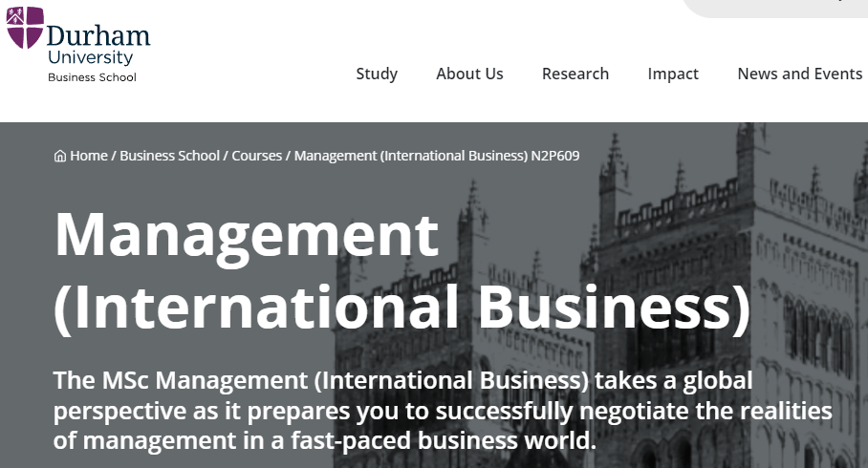Follow the Courses breadcrumb link
868x468 pixels.
point(257,156)
